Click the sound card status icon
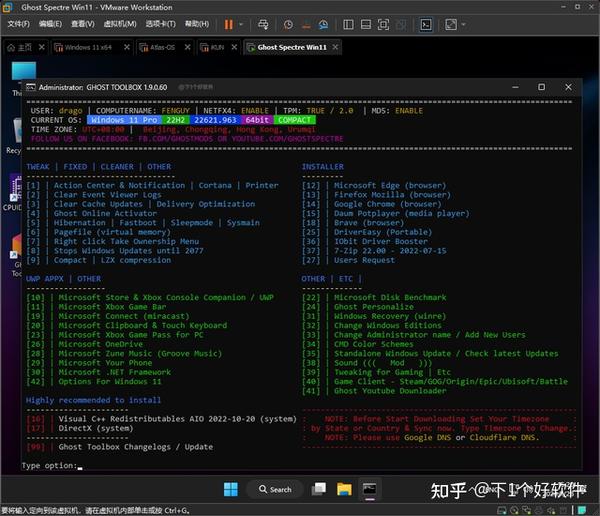Screen dimensions: 600x516 click(x=551, y=510)
